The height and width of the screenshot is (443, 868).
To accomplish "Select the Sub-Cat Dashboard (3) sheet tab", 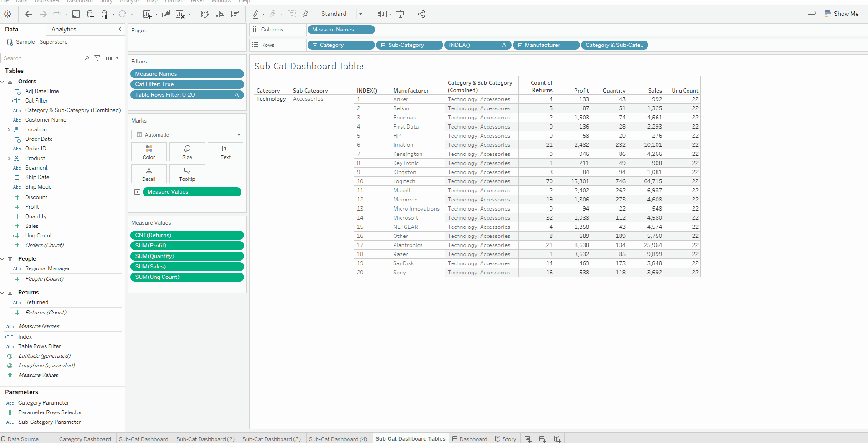I will (x=271, y=438).
